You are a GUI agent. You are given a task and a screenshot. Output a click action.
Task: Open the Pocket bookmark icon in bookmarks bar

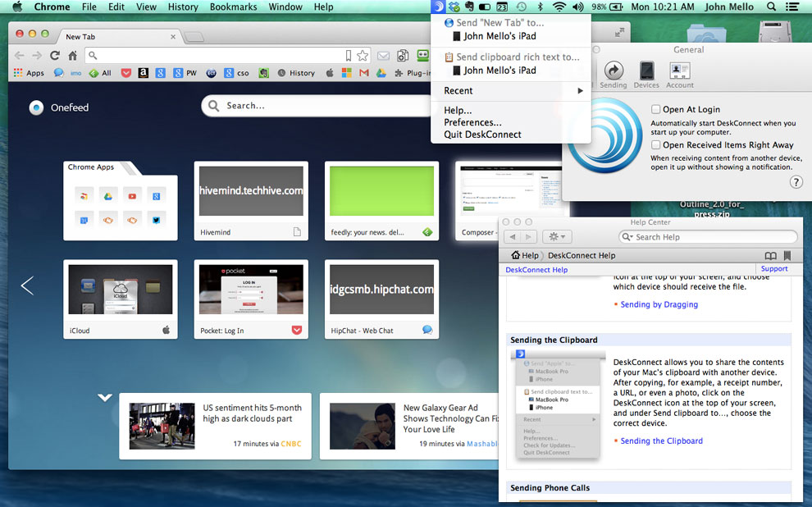tap(125, 73)
